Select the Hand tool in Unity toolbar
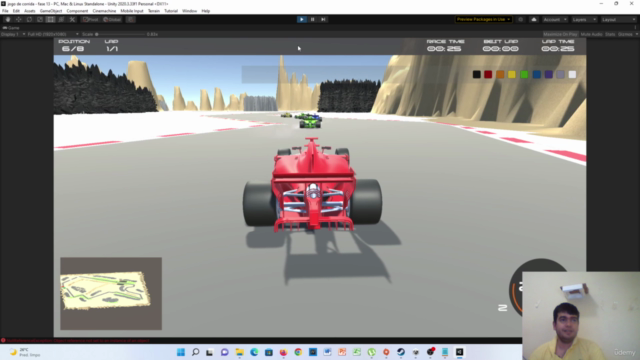This screenshot has height=360, width=640. [x=8, y=19]
